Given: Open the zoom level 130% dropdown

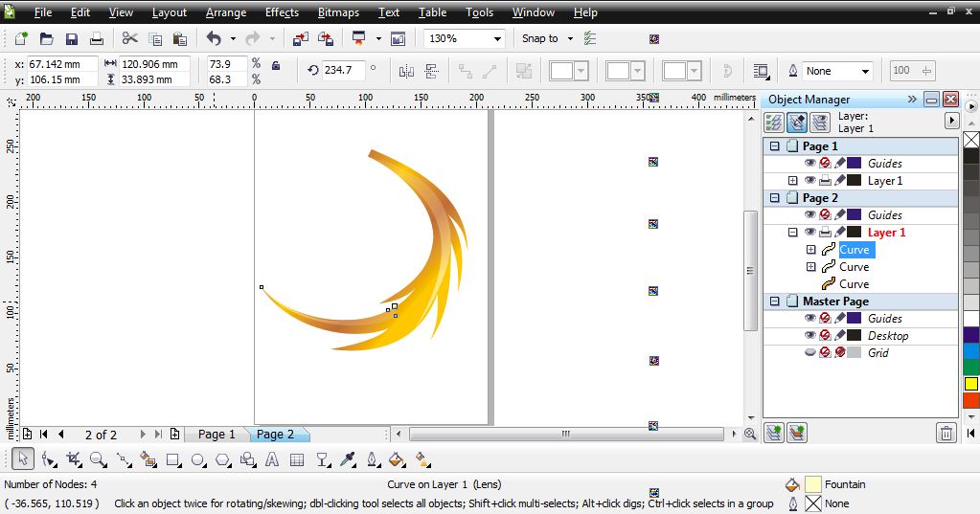Looking at the screenshot, I should (x=497, y=38).
